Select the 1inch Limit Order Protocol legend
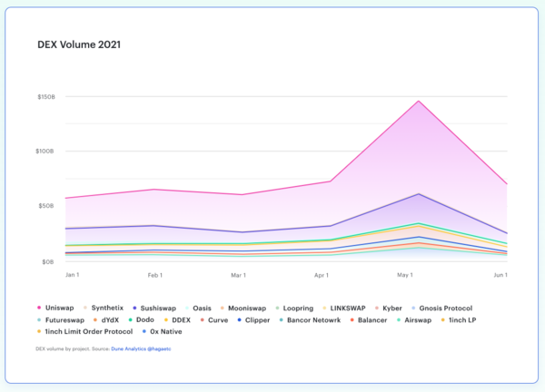Viewport: 545px width, 392px height. tap(84, 331)
